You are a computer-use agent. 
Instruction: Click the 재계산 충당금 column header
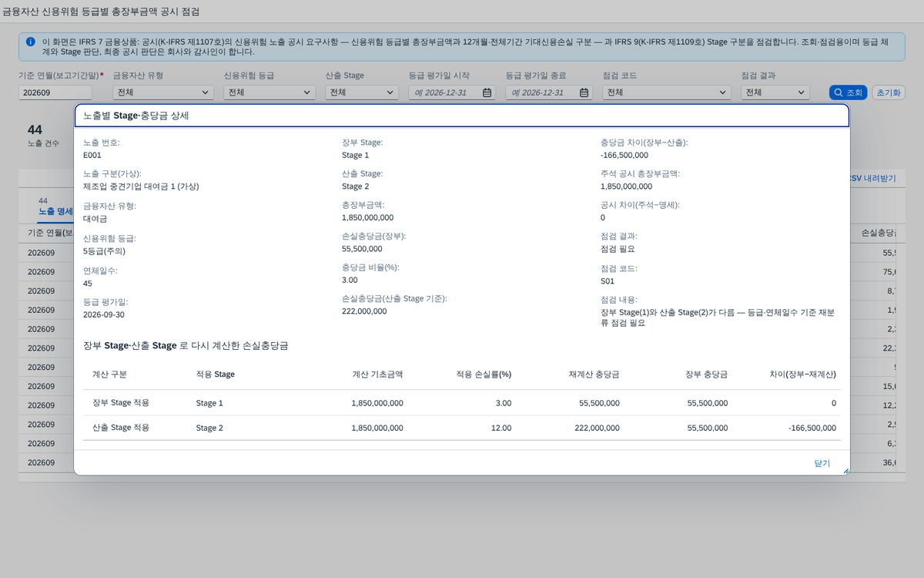click(x=594, y=375)
